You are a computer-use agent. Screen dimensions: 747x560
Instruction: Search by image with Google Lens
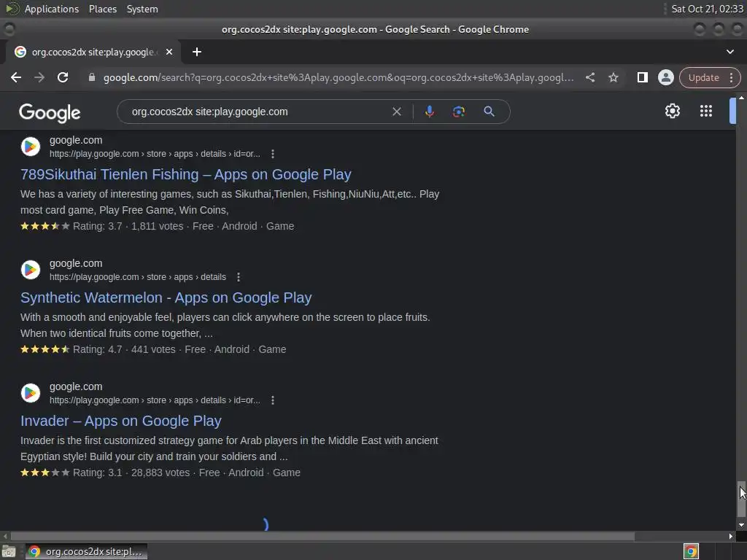click(x=459, y=112)
